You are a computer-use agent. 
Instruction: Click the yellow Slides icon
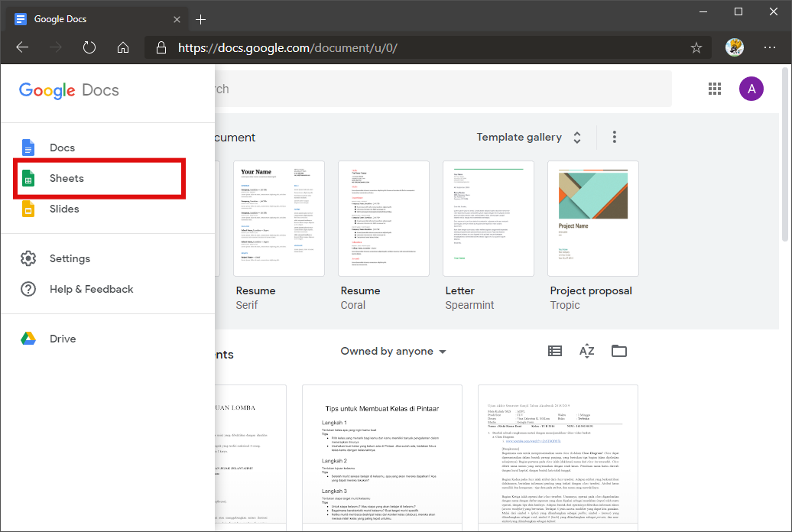tap(28, 209)
